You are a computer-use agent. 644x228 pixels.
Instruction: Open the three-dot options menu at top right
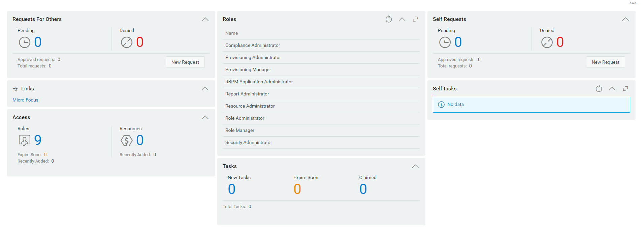[633, 3]
